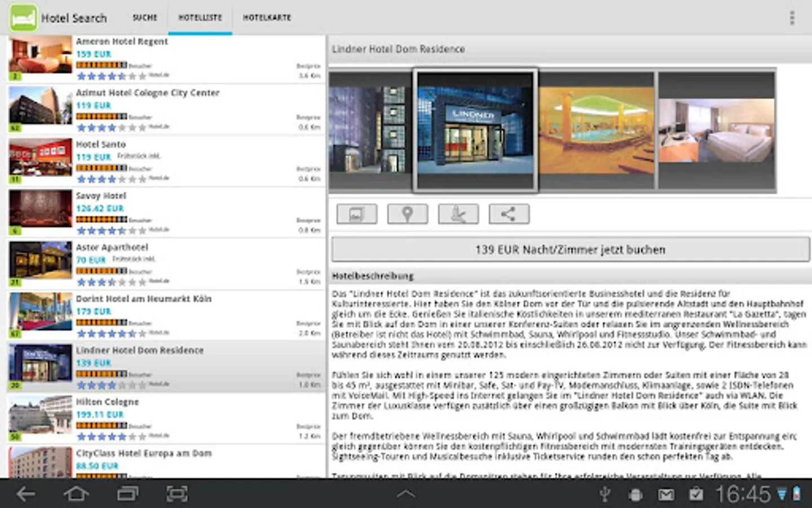
Task: Open the Hotel Search app logo icon
Action: (x=23, y=17)
